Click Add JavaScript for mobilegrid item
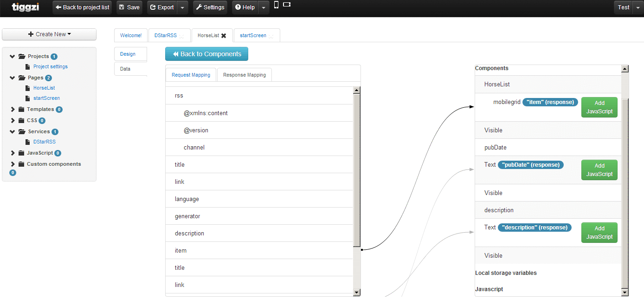This screenshot has width=644, height=306. [599, 107]
